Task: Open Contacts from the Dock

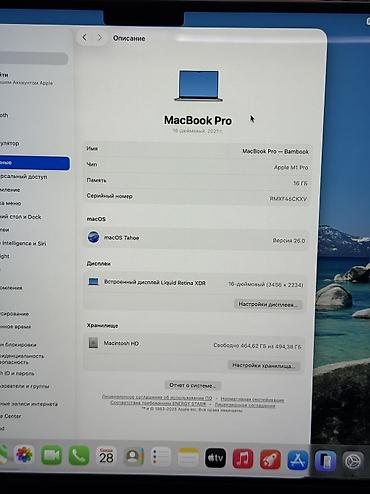Action: coord(133,456)
